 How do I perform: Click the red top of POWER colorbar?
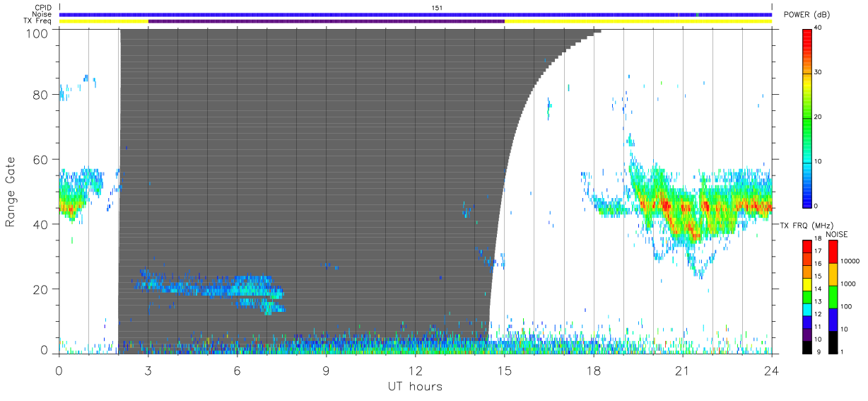point(807,35)
